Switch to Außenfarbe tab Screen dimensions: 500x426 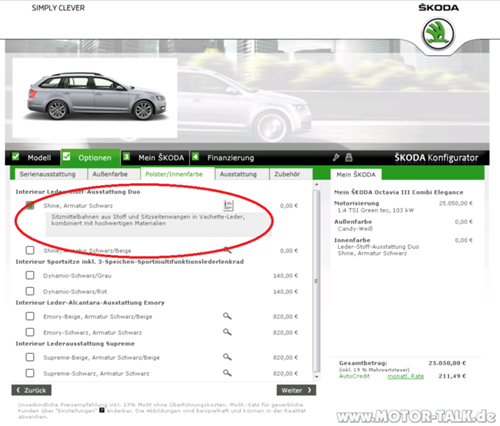click(113, 174)
